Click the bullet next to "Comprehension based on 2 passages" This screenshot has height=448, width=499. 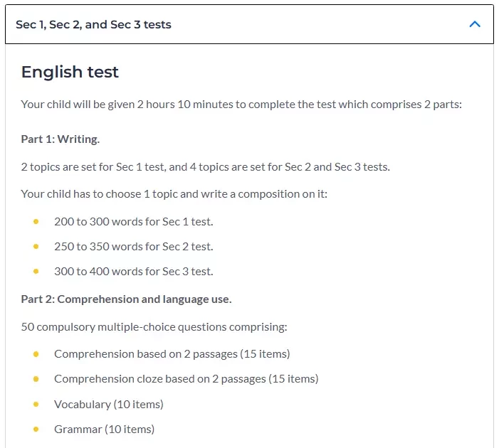36,354
